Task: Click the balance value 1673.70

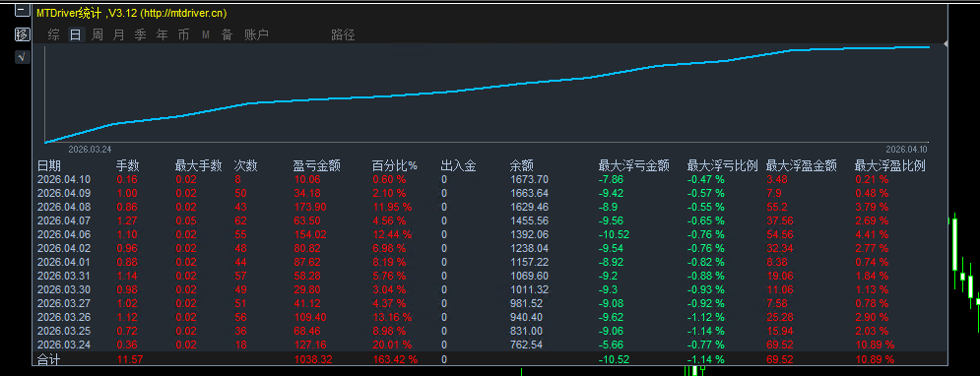Action: (x=529, y=179)
